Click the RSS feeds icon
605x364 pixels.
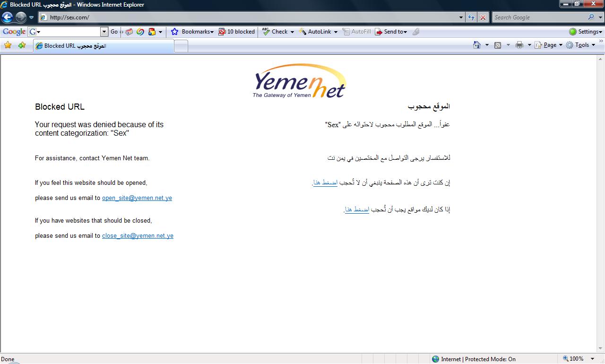pos(498,45)
